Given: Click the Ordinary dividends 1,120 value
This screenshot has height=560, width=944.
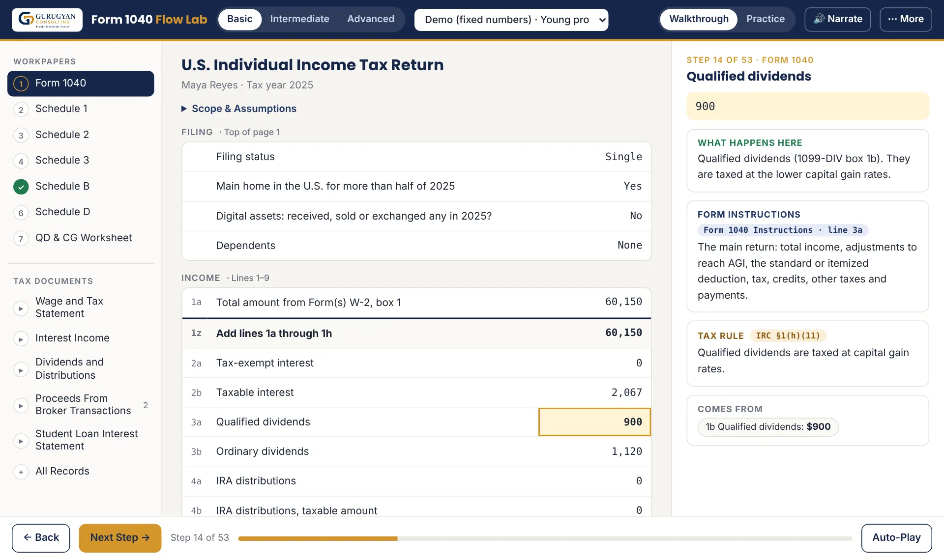Looking at the screenshot, I should click(626, 451).
